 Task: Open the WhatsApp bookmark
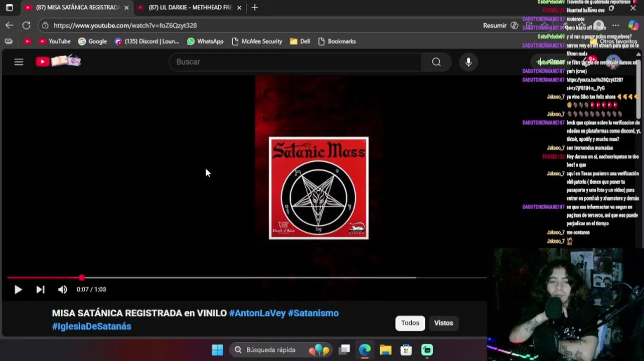click(x=205, y=41)
